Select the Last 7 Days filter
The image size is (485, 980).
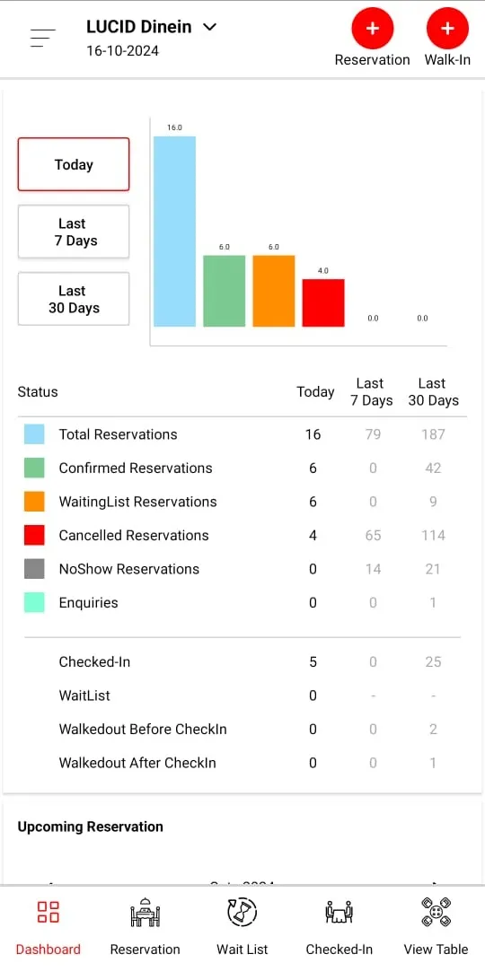[x=74, y=232]
